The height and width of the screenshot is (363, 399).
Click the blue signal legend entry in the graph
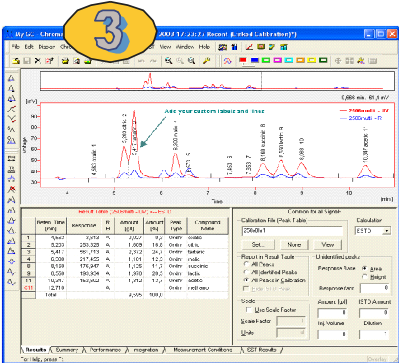[361, 118]
